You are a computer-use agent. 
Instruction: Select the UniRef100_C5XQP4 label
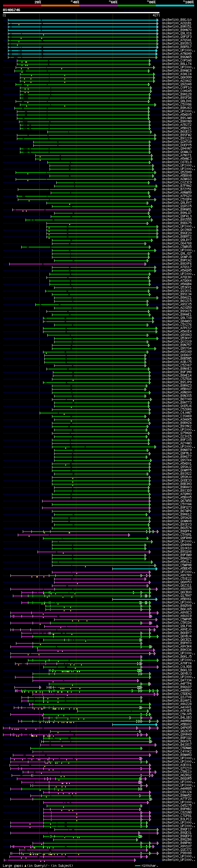point(176,199)
